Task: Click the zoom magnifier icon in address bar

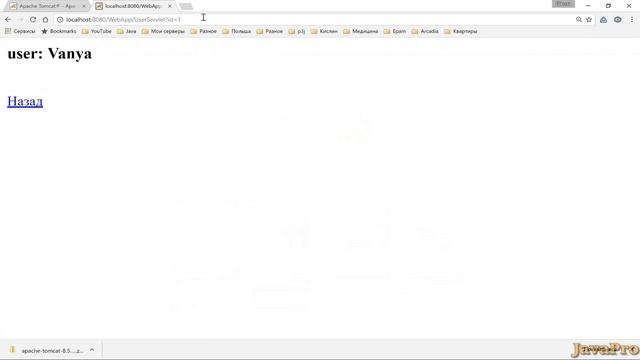Action: pyautogui.click(x=579, y=20)
